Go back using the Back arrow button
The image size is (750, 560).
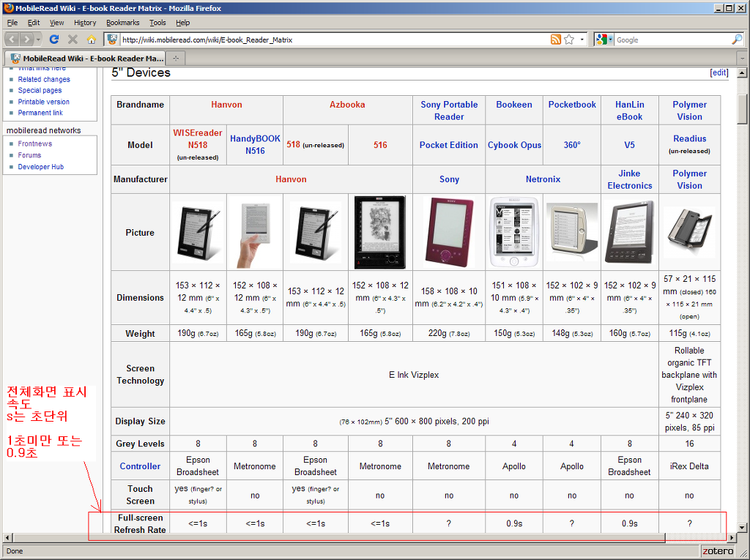[13, 40]
